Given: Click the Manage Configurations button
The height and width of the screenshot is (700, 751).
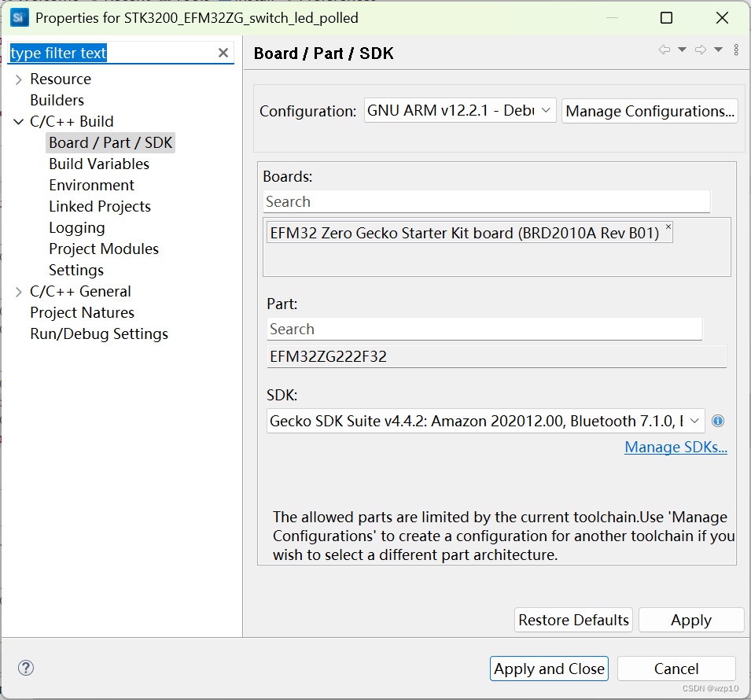Looking at the screenshot, I should click(650, 111).
